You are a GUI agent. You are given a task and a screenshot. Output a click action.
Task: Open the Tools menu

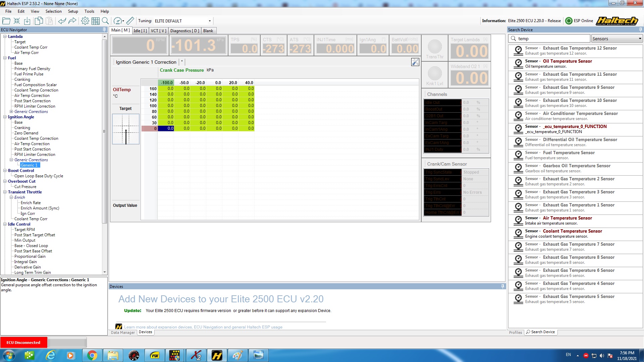tap(89, 11)
